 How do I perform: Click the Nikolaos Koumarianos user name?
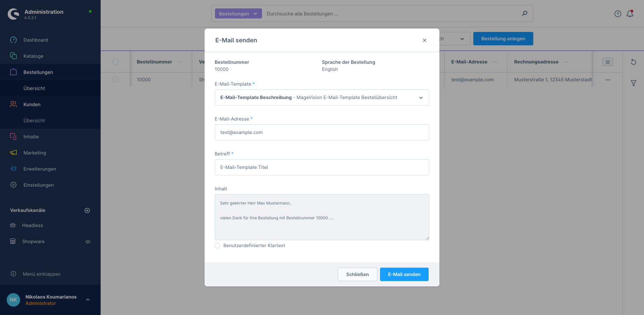pos(51,297)
